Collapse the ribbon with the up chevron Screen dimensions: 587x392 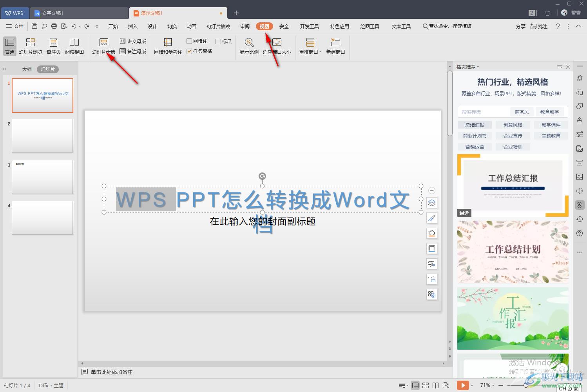point(578,26)
